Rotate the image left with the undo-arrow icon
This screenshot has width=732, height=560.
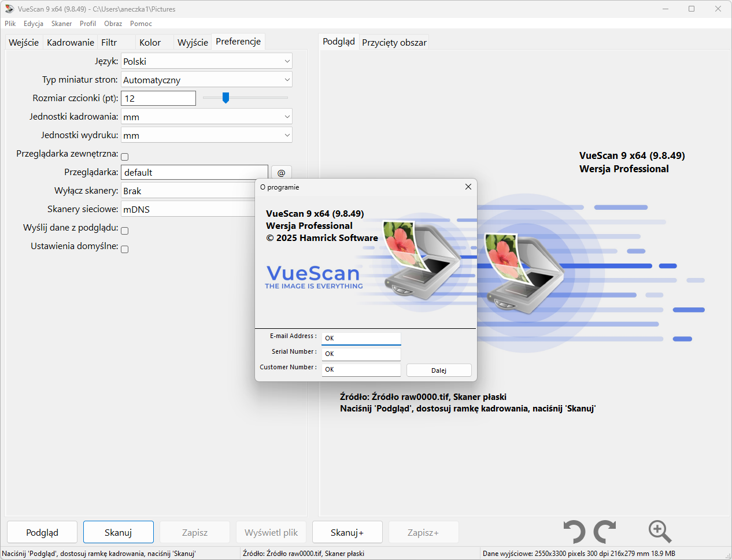tap(574, 532)
